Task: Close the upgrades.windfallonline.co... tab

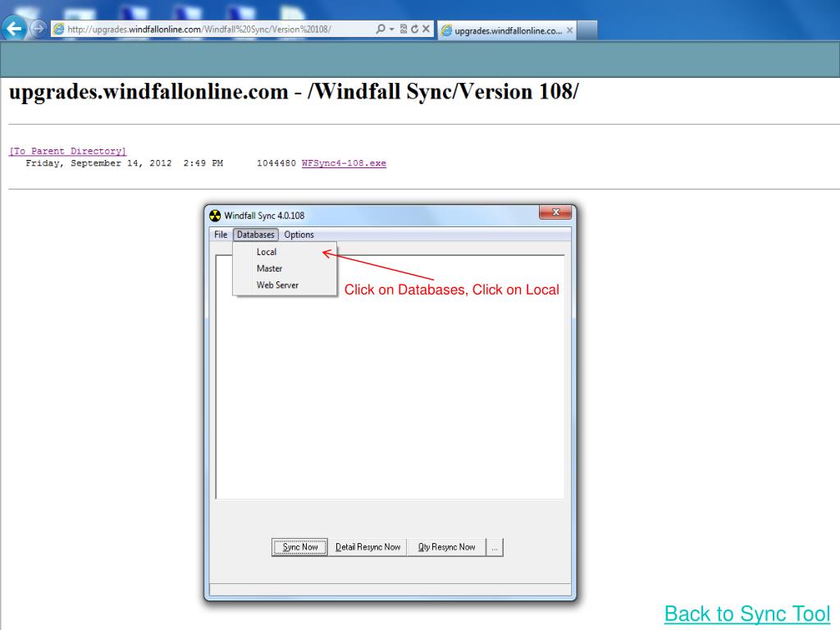Action: pos(570,30)
